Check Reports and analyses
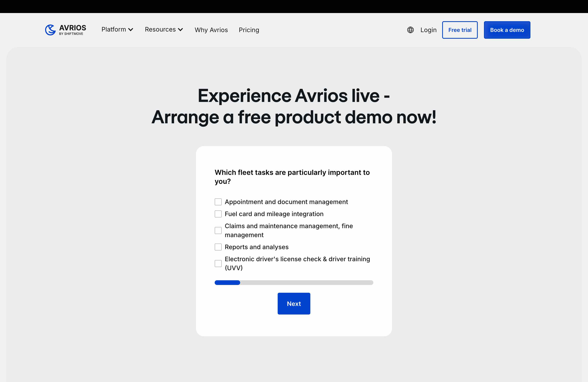This screenshot has height=382, width=588. click(x=218, y=247)
